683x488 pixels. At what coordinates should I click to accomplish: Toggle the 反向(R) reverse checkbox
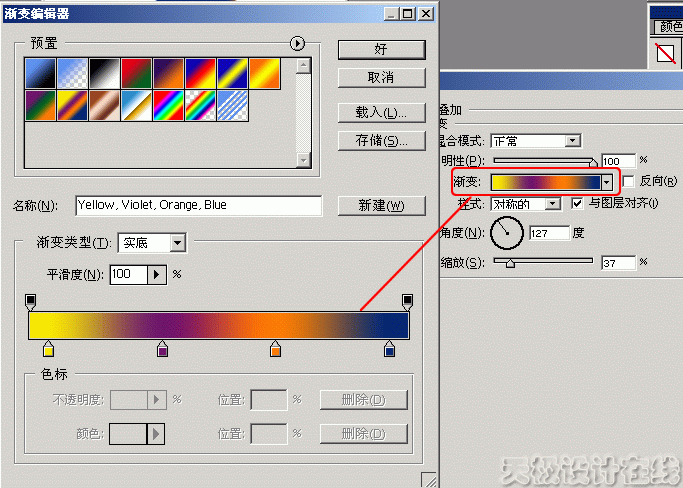(628, 181)
